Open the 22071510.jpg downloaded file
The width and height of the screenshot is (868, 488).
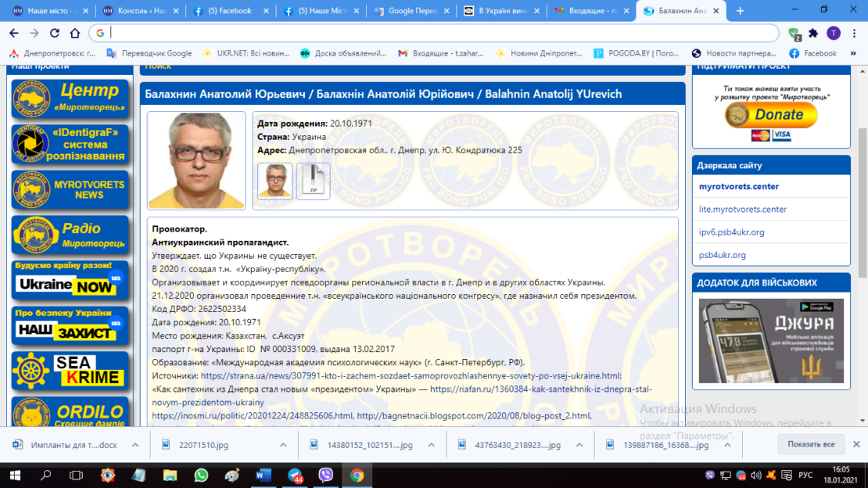pos(203,445)
